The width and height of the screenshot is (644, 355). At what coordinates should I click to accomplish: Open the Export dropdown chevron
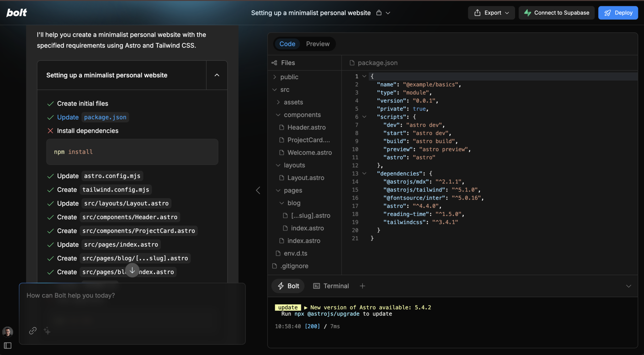(x=507, y=13)
